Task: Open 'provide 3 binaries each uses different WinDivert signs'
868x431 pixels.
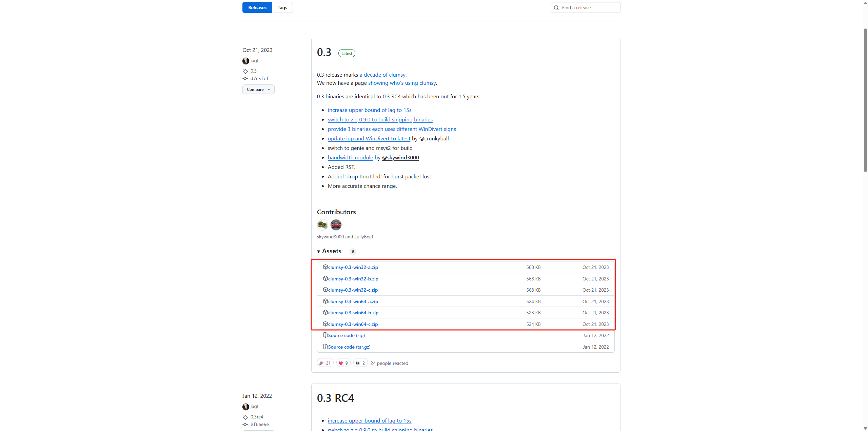Action: (392, 129)
